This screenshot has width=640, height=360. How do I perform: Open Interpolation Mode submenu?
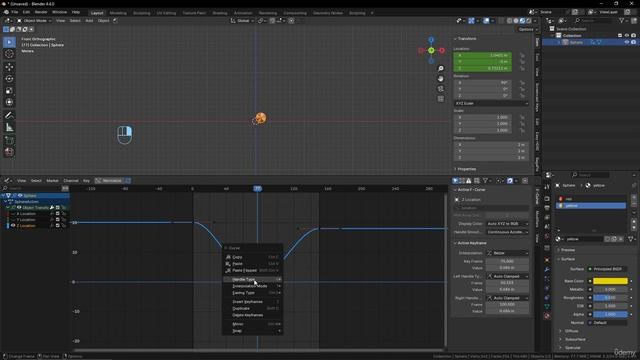pos(253,286)
